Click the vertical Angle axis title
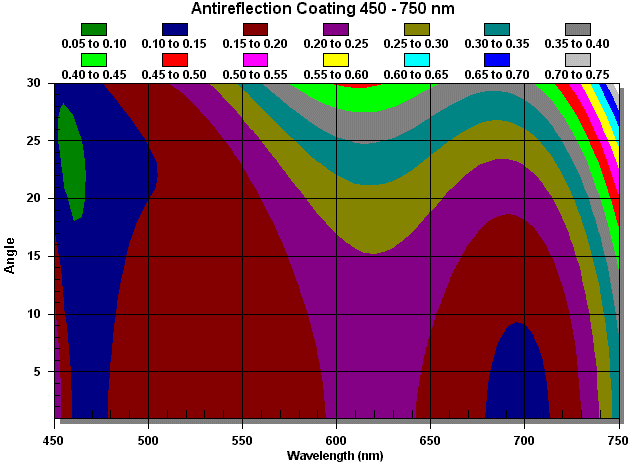This screenshot has width=644, height=464. tap(9, 255)
